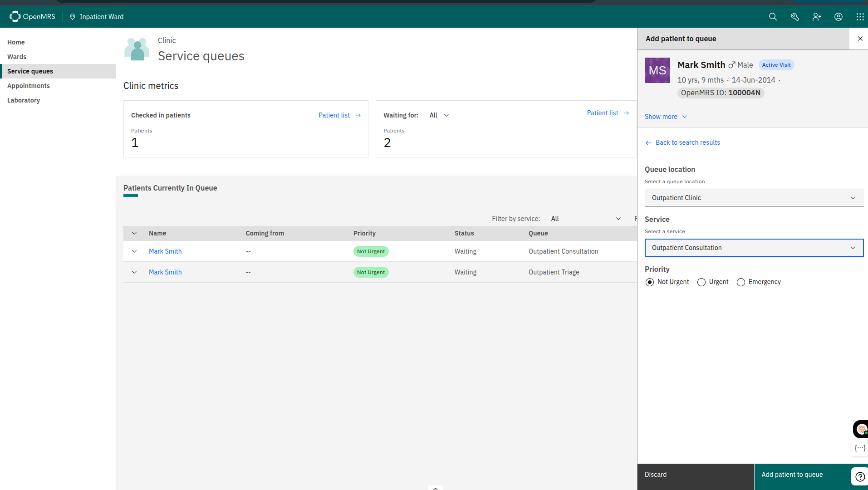Viewport: 868px width, 490px height.
Task: Click the Outpatient Consultation queue cell
Action: pyautogui.click(x=563, y=251)
